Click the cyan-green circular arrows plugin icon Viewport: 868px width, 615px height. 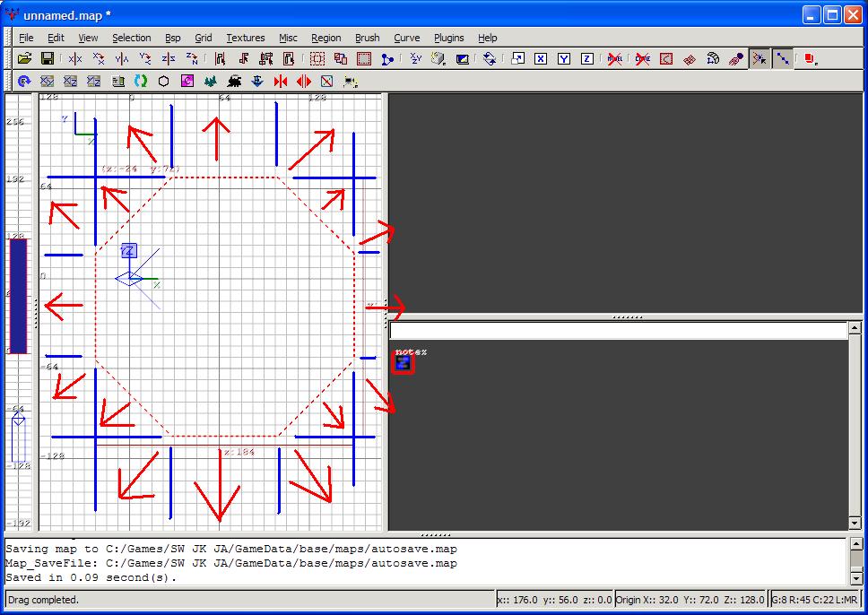(141, 82)
